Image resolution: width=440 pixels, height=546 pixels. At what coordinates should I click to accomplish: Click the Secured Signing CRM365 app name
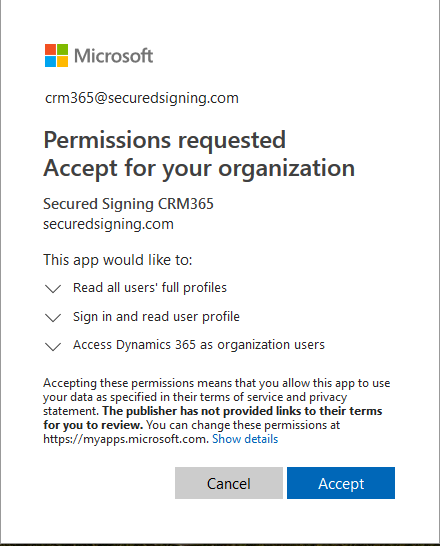point(128,204)
